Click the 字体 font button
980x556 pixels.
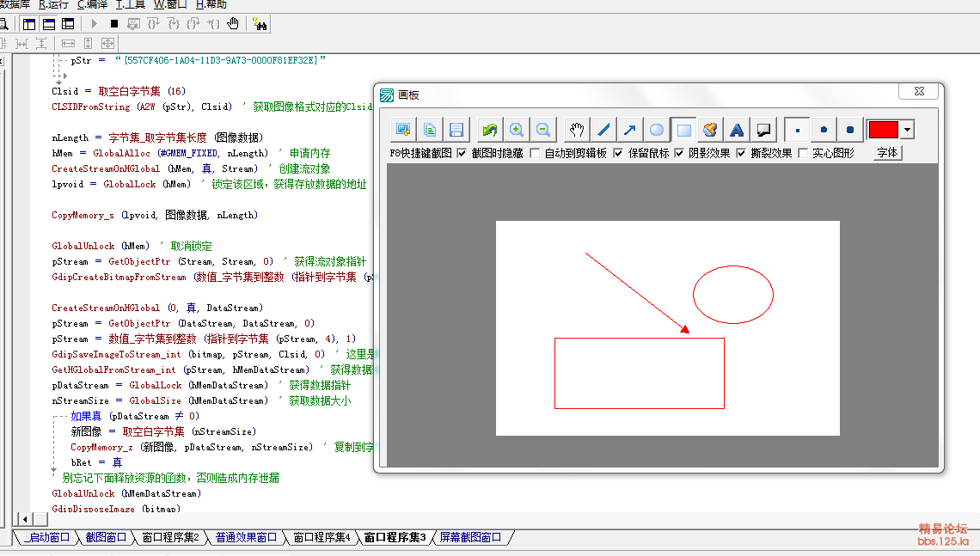coord(887,153)
